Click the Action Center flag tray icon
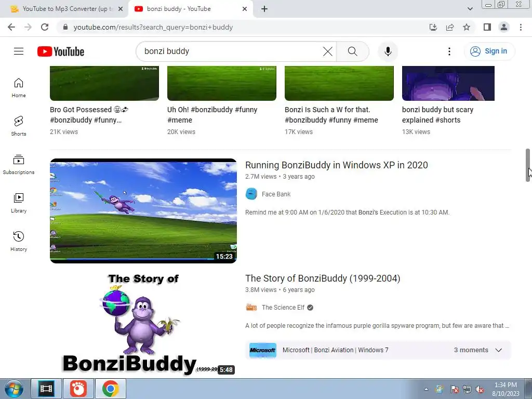Screen dimensions: 532x399 [454, 389]
